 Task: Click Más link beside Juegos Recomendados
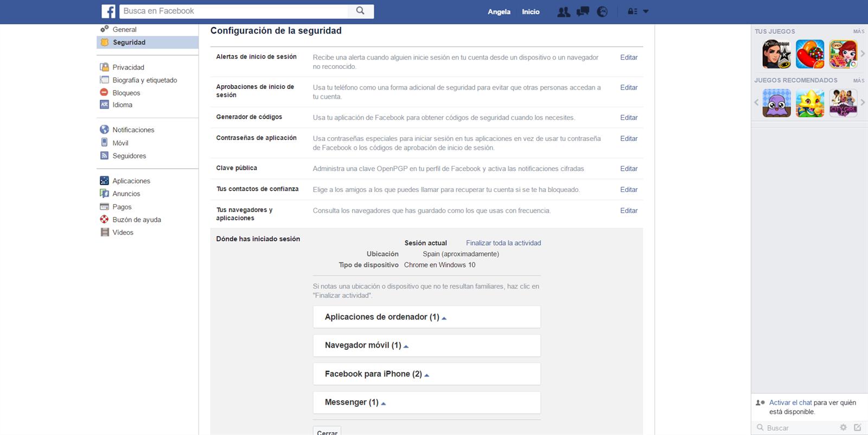pyautogui.click(x=859, y=80)
